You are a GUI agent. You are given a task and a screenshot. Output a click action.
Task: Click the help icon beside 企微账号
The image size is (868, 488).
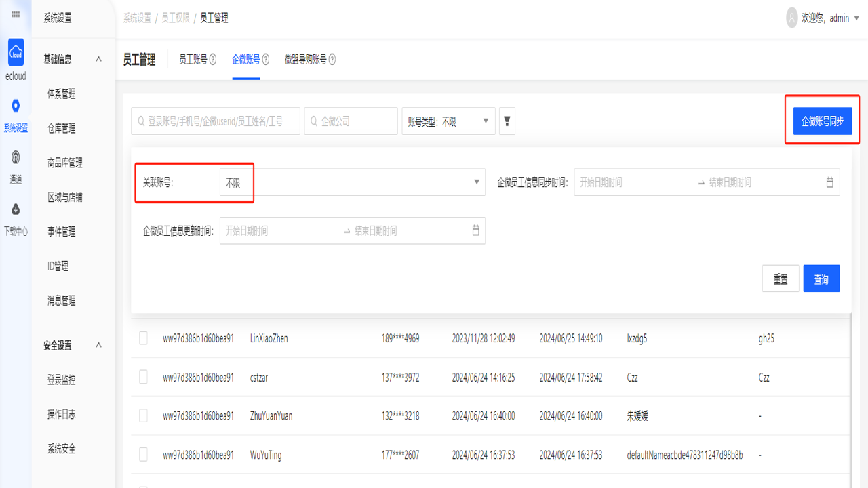[x=266, y=60]
